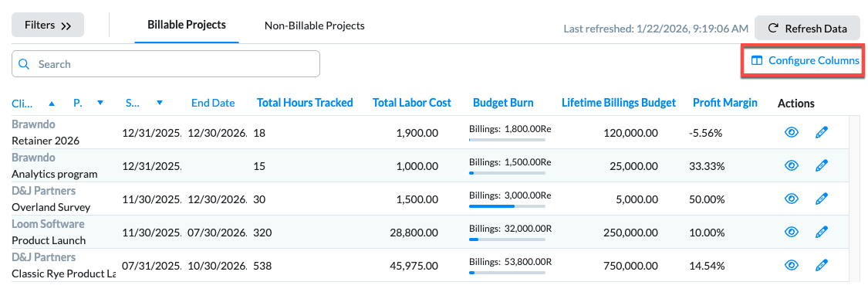Screen dimensions: 868x299
Task: Click Billings 53,800.00 label
Action: click(510, 263)
